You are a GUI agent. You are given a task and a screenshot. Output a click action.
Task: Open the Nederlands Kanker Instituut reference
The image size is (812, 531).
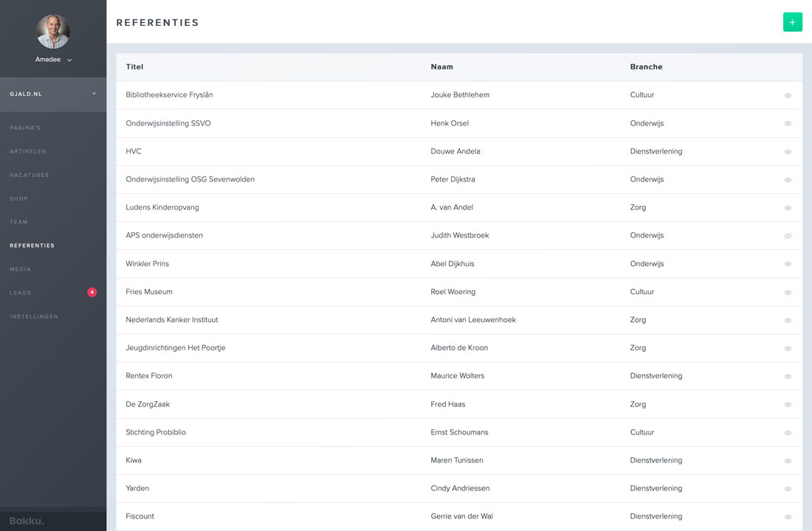172,320
